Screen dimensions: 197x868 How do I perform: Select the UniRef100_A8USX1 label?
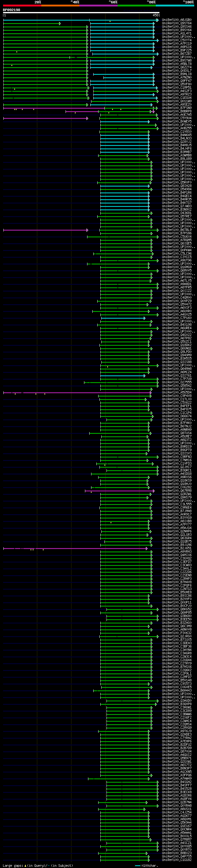pos(177,809)
